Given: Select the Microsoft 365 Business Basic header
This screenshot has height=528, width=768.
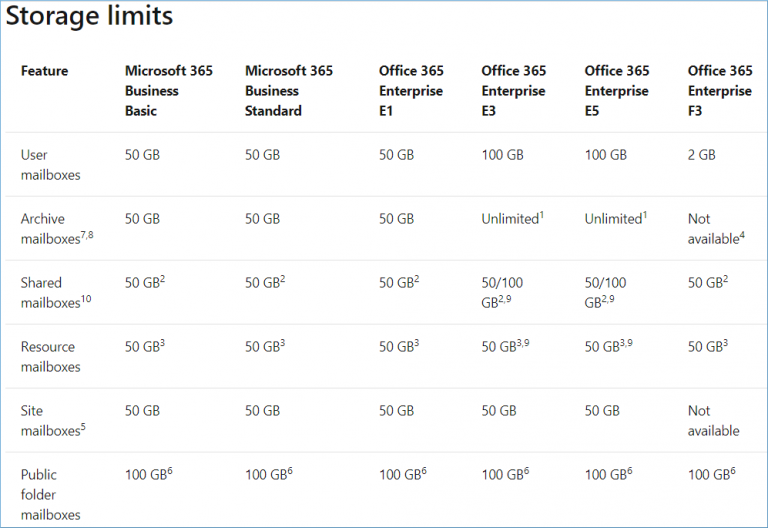Looking at the screenshot, I should (x=166, y=91).
